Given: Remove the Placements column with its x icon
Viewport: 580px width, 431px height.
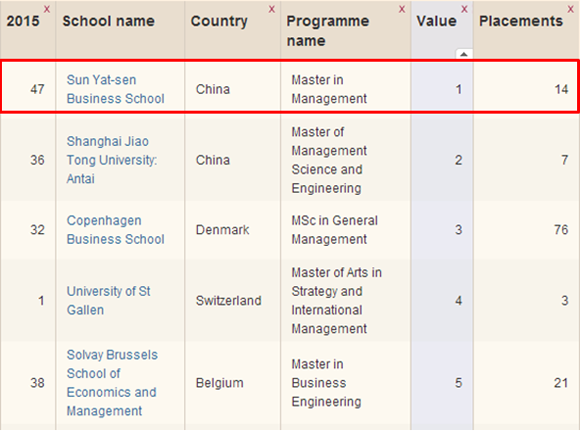Looking at the screenshot, I should (x=571, y=9).
